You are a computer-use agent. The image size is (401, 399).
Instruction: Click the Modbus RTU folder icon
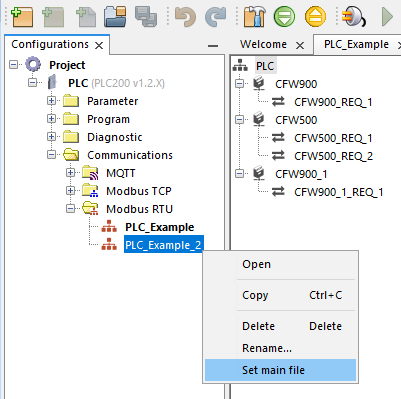click(90, 209)
